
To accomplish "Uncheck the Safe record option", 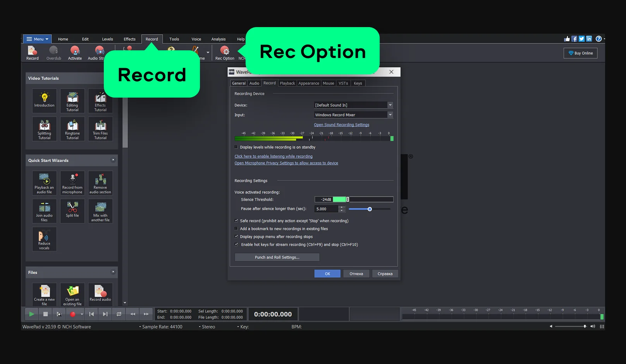I will (236, 221).
